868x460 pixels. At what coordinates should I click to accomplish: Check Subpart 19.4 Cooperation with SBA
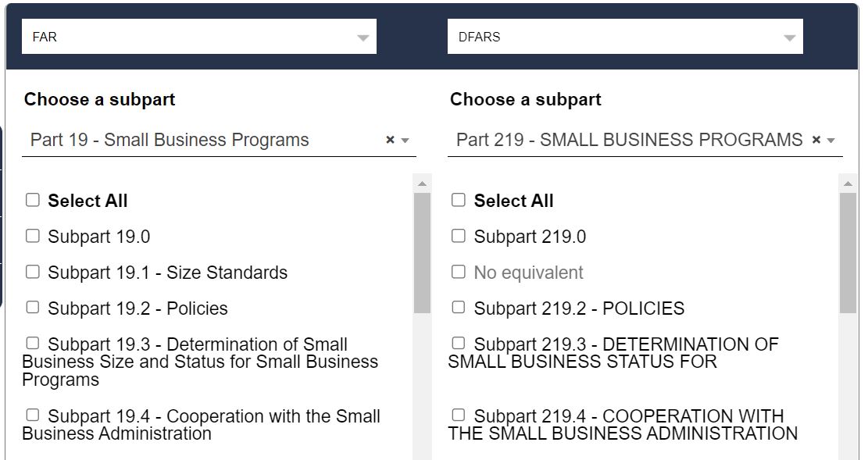click(33, 415)
